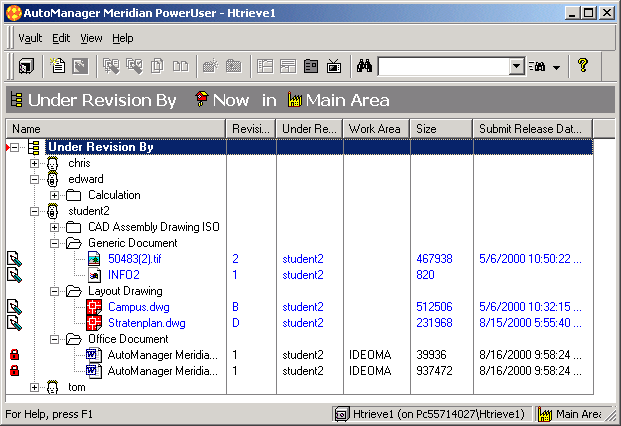Select the Campus.dwg drawing
This screenshot has height=426, width=621.
tap(139, 307)
